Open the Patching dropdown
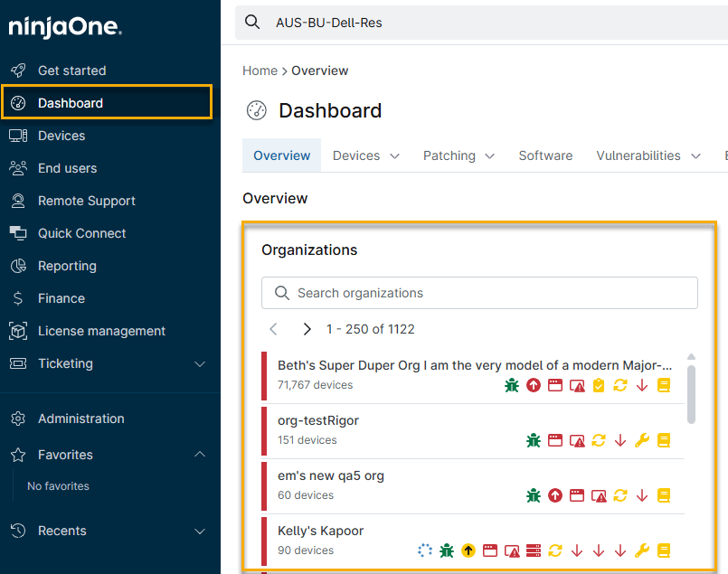Screen dimensions: 728x574 click(459, 155)
